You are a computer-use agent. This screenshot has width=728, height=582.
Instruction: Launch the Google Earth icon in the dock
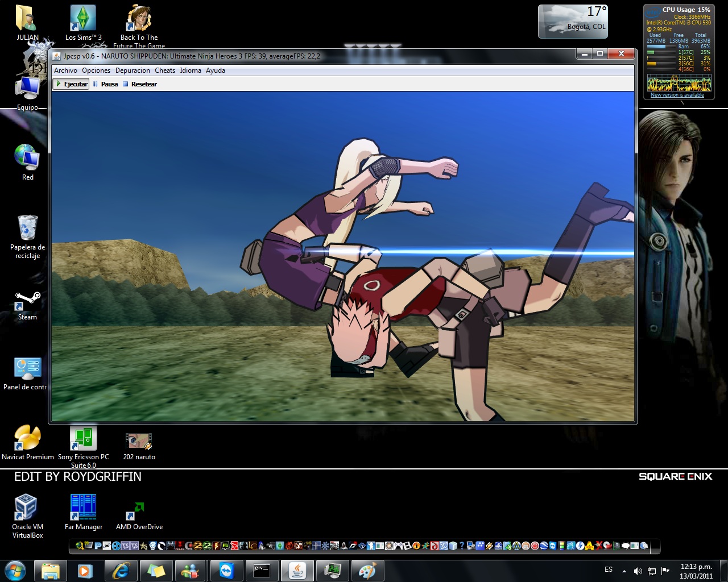coord(543,546)
